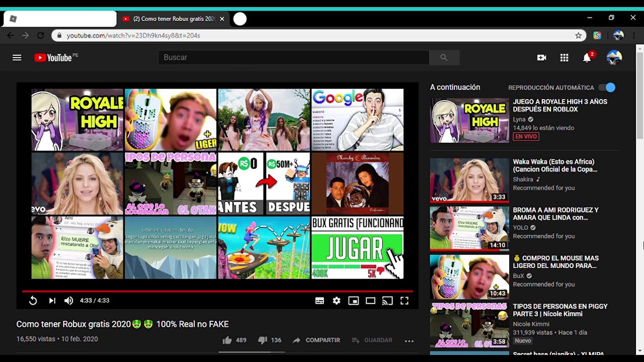Click the Waka Waka sidebar thumbnail
The image size is (644, 362).
coord(469,180)
